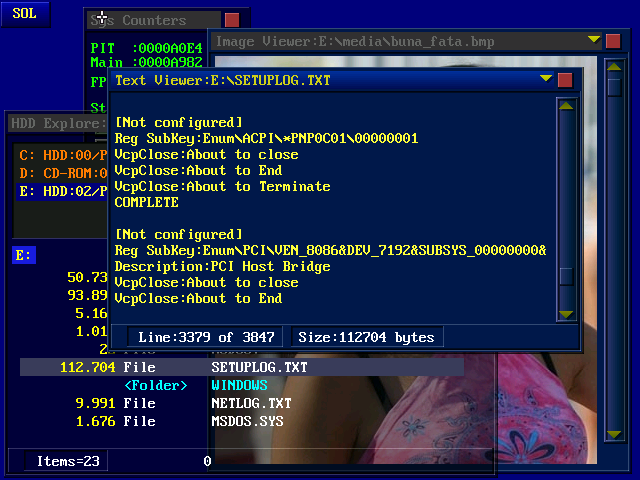Click the 1.676 file size value

coord(96,421)
